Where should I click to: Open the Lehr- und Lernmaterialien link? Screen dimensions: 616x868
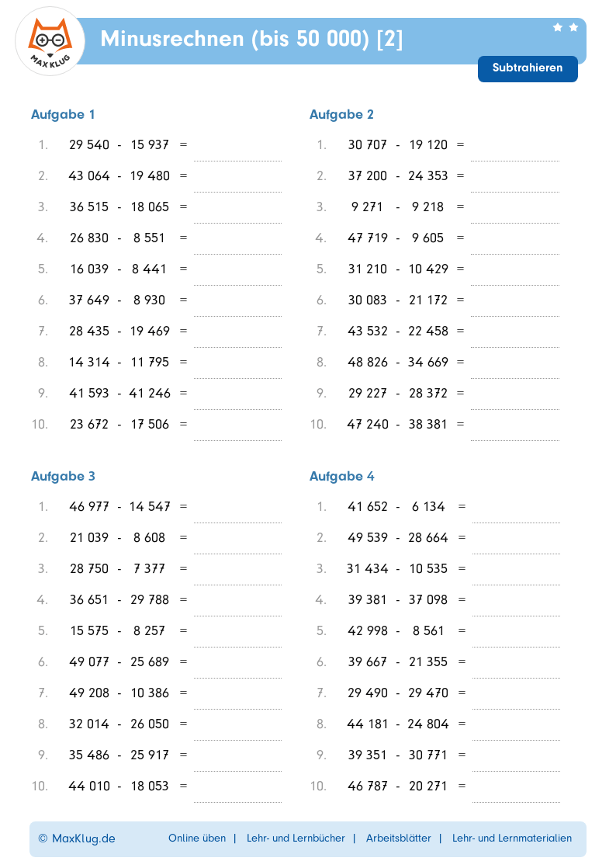[x=512, y=838]
